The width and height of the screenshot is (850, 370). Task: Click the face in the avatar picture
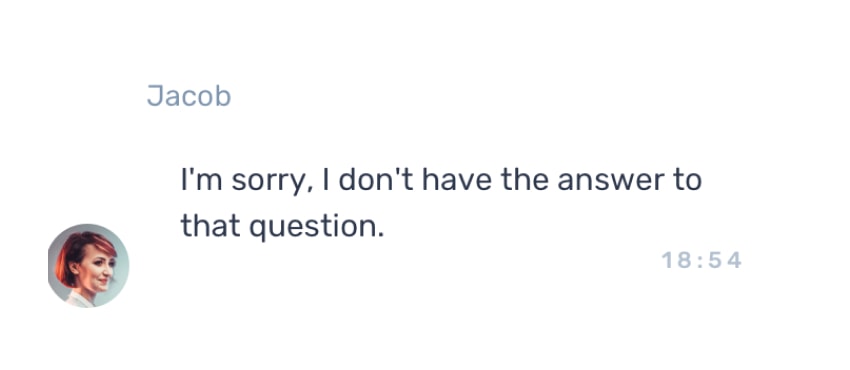(x=96, y=272)
